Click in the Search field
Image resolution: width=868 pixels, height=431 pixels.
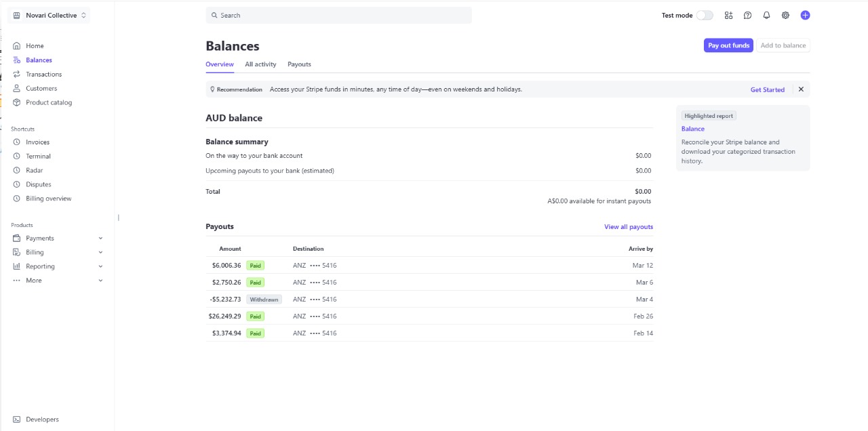pos(339,15)
